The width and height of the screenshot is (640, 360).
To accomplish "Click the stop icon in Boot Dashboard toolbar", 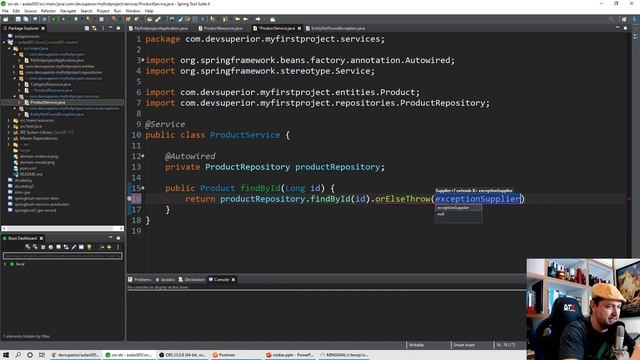I will click(x=43, y=247).
